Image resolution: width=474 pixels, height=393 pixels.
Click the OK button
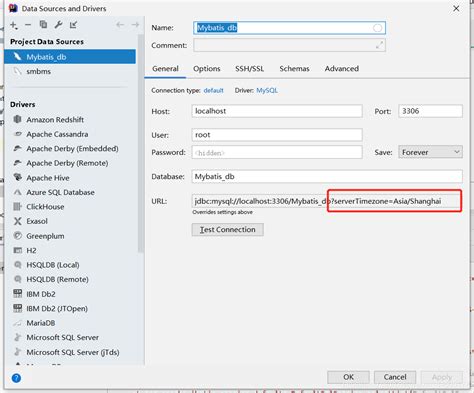point(348,377)
